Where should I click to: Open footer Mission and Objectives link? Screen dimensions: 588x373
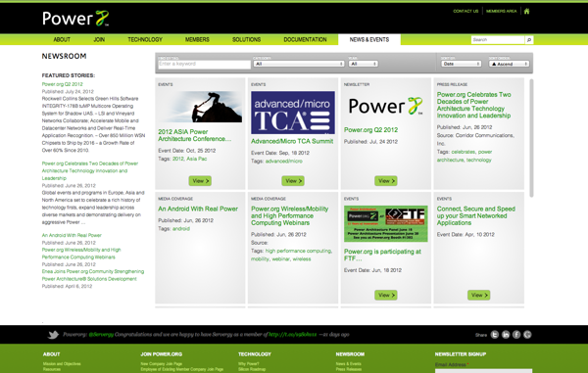coord(62,364)
